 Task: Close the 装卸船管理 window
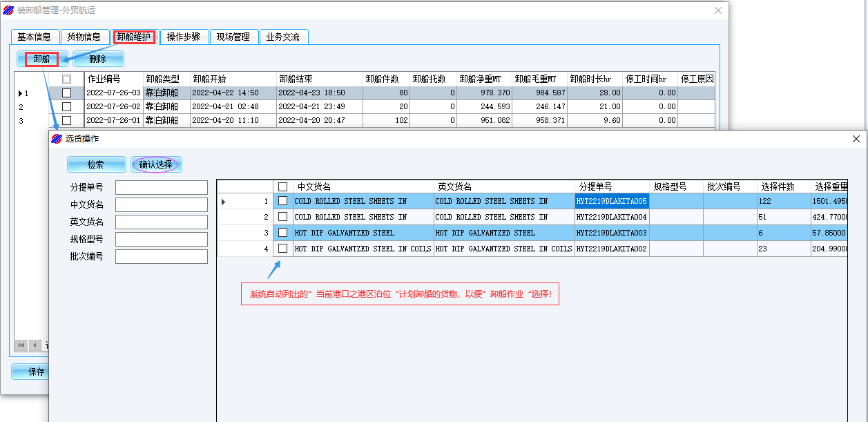coord(718,10)
